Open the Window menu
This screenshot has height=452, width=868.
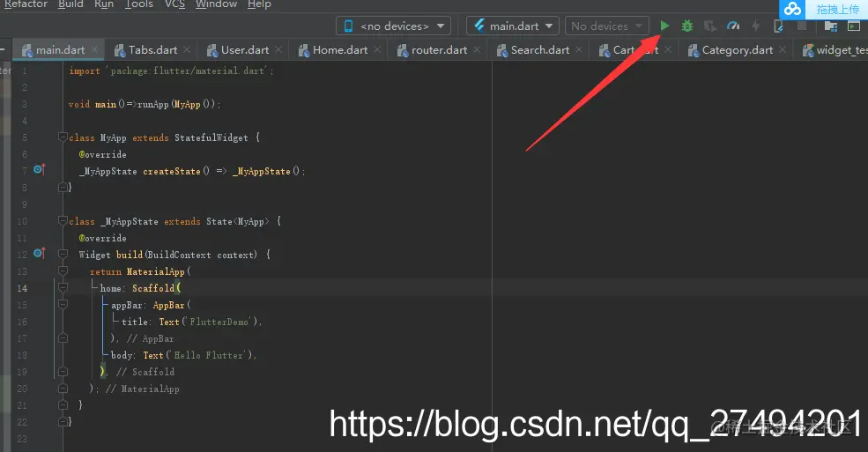tap(216, 4)
